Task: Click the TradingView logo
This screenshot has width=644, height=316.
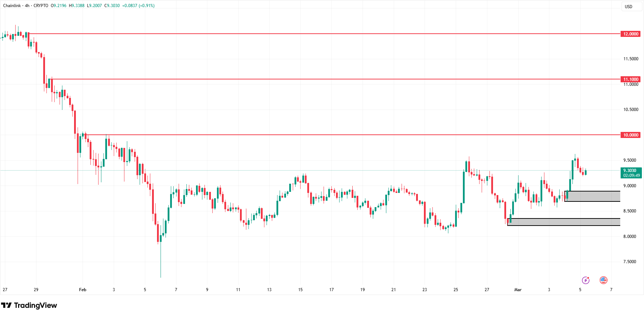Action: pyautogui.click(x=29, y=305)
